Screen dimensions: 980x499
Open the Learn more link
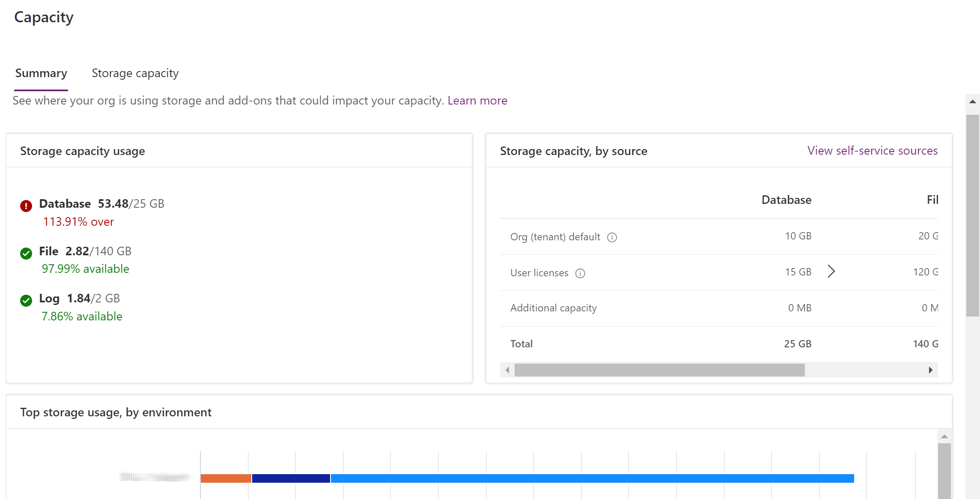pyautogui.click(x=477, y=101)
